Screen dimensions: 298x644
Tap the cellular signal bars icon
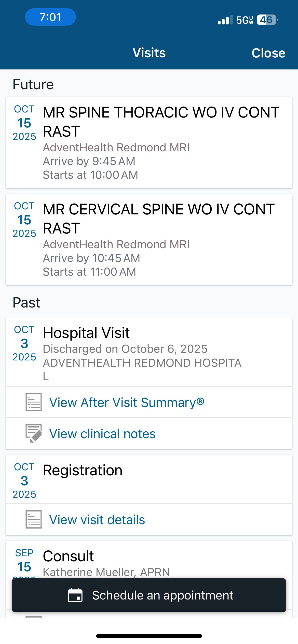click(225, 20)
